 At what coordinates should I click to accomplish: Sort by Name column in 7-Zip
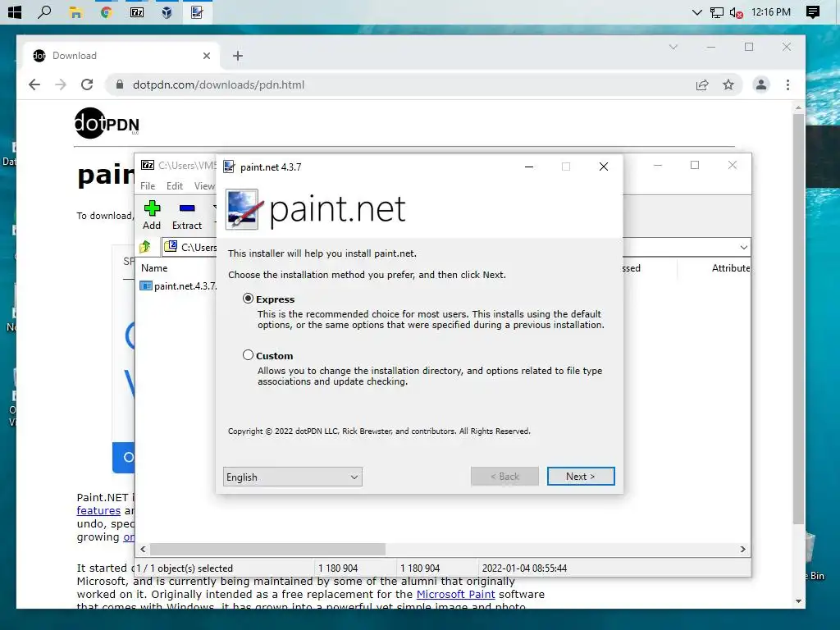click(x=154, y=268)
